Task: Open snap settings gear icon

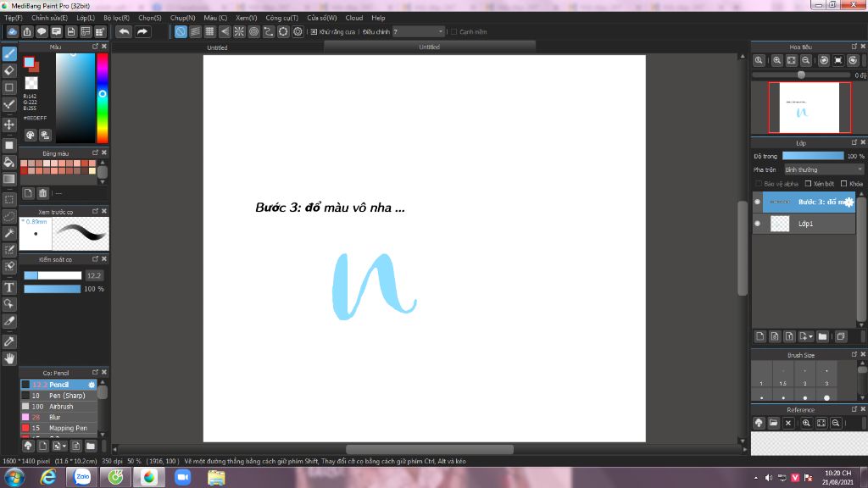Action: [298, 31]
